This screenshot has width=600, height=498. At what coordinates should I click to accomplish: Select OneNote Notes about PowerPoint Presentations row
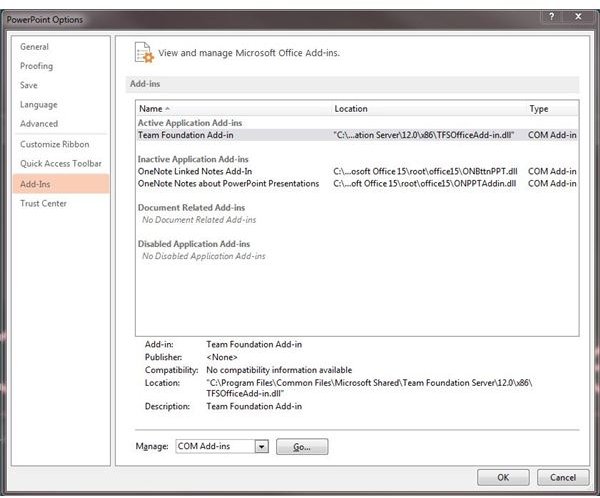(357, 183)
